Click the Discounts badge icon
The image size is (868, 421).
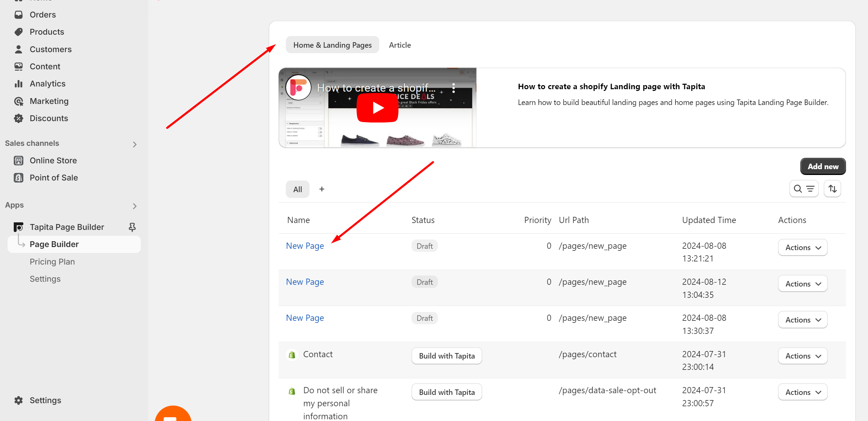pyautogui.click(x=19, y=118)
